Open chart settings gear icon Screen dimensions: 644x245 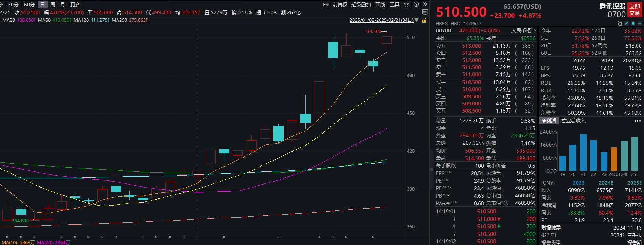(406, 5)
